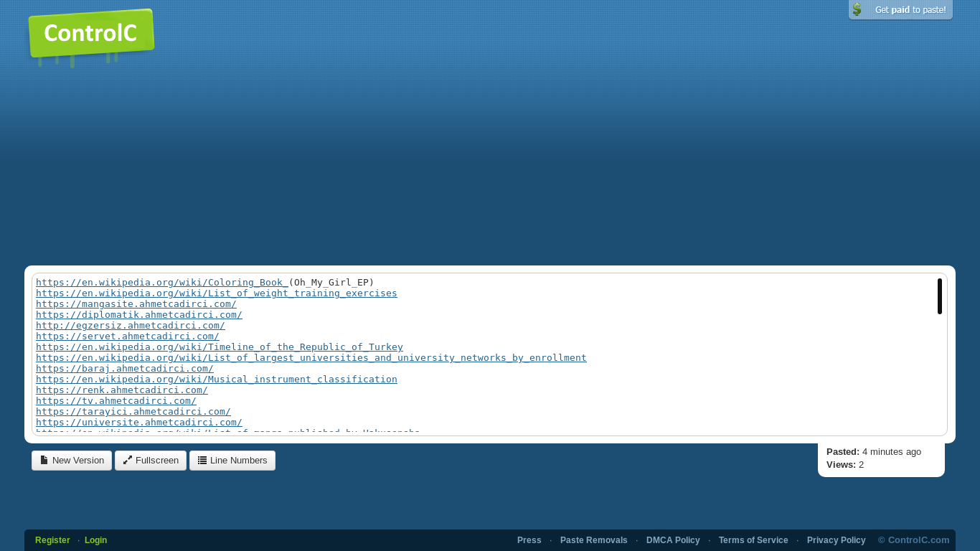The image size is (980, 551).
Task: Click the Views: 2 text
Action: click(845, 465)
